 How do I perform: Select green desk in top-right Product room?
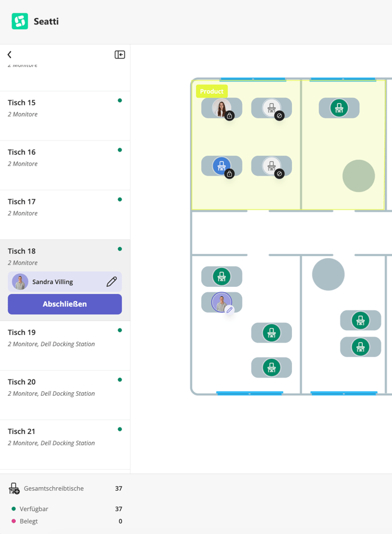click(x=339, y=108)
